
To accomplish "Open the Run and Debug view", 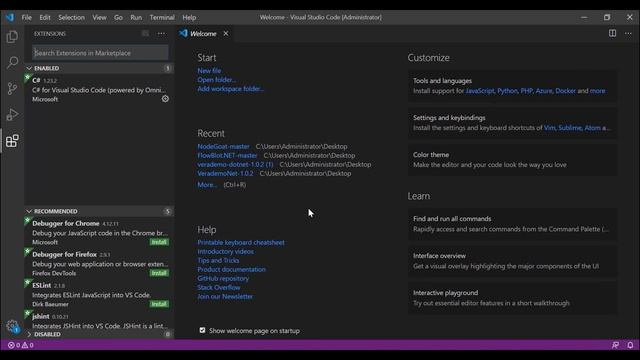I will tap(12, 115).
